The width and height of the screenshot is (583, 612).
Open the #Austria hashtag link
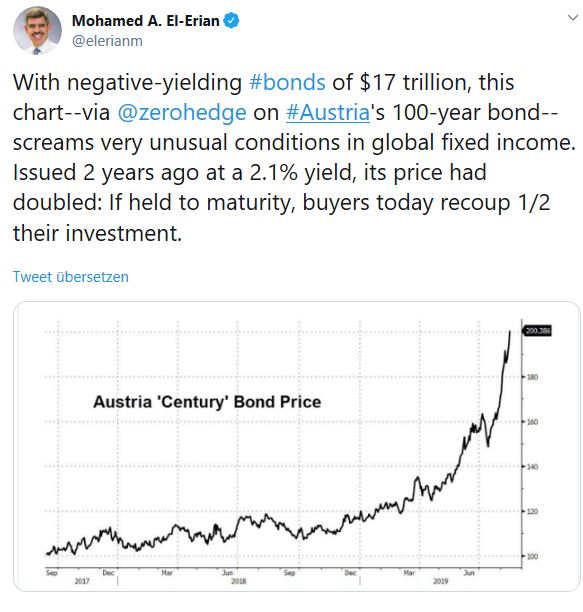click(x=328, y=112)
